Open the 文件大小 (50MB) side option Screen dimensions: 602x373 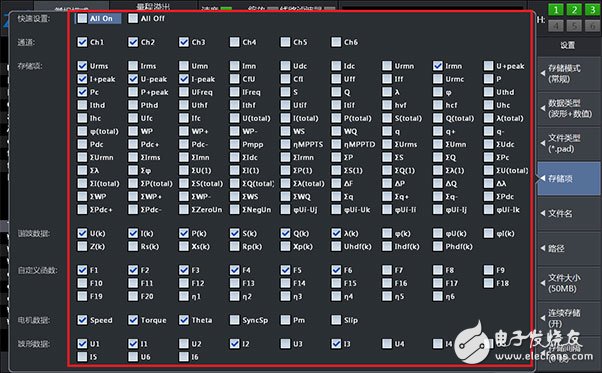tap(569, 283)
